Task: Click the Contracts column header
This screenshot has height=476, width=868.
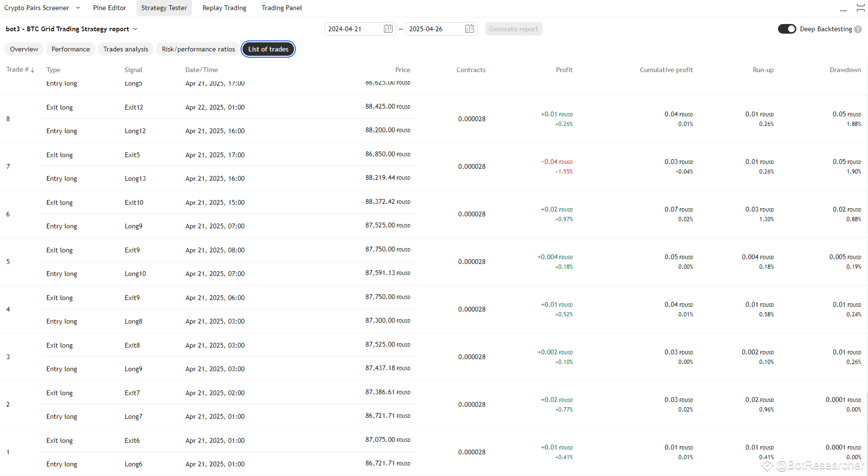Action: 471,70
